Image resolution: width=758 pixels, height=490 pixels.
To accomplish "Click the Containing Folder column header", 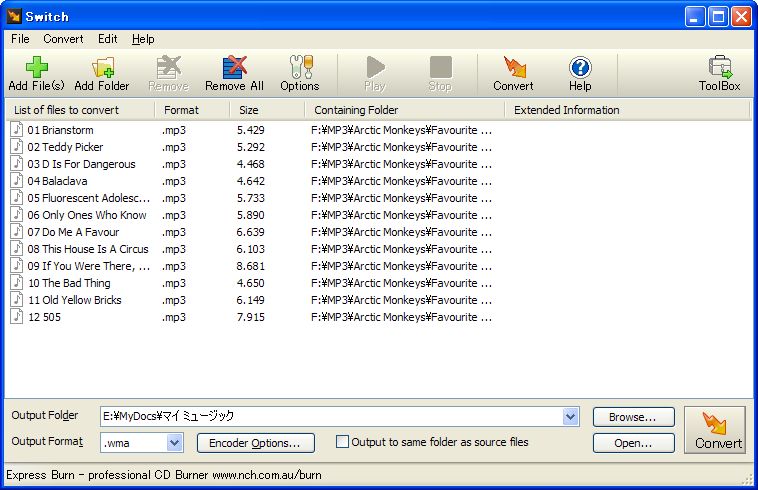I will [x=405, y=110].
